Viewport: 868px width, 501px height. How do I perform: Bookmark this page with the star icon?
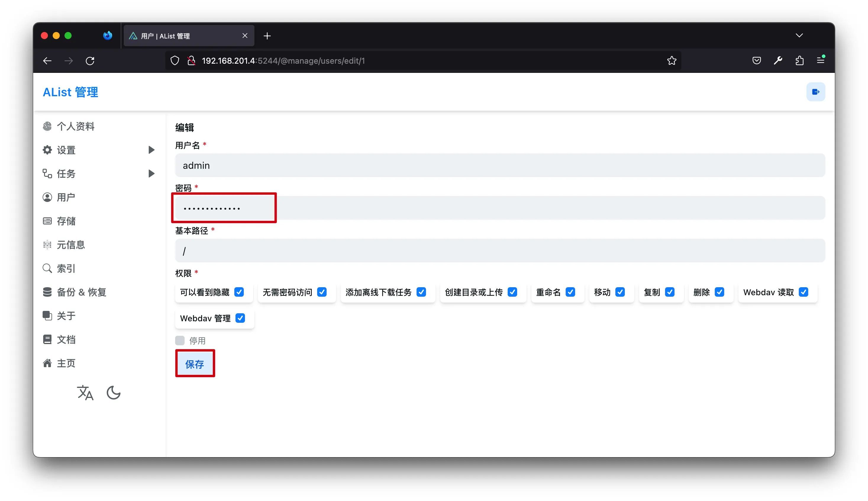(x=671, y=61)
